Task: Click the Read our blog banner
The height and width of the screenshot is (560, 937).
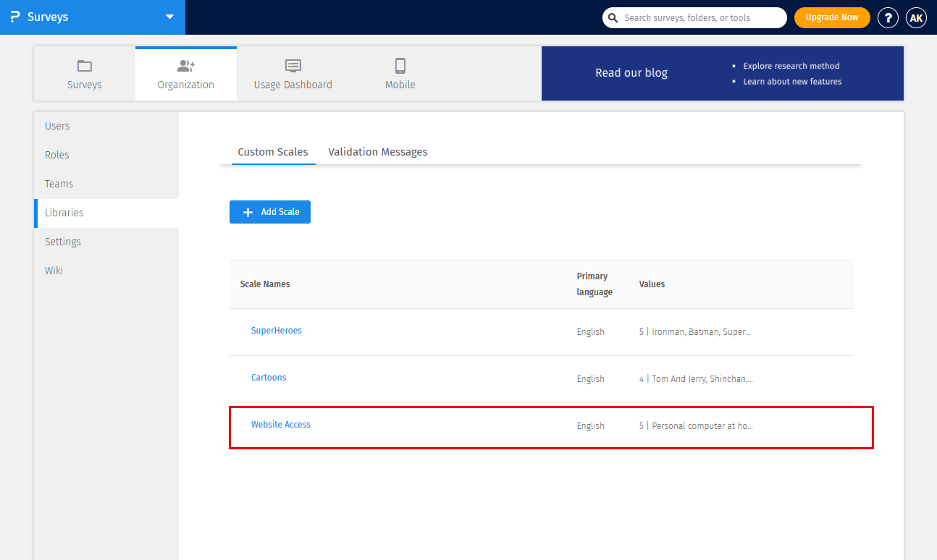Action: 631,73
